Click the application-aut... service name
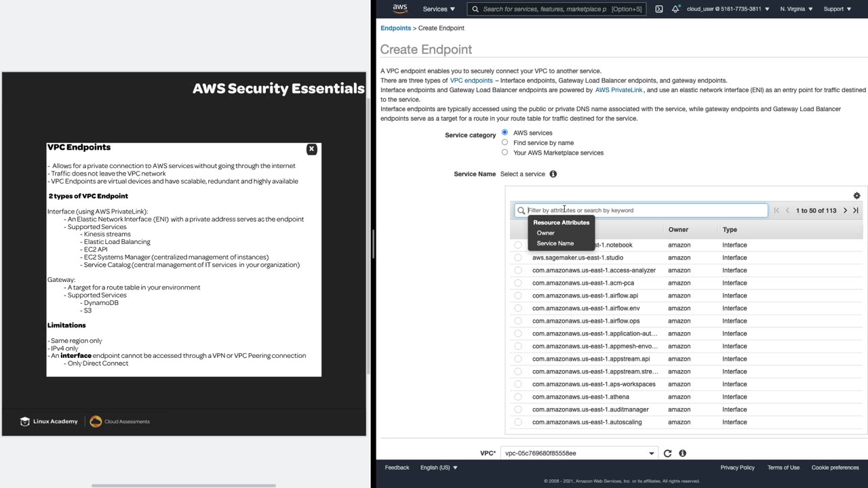Image resolution: width=868 pixels, height=488 pixels. [595, 334]
